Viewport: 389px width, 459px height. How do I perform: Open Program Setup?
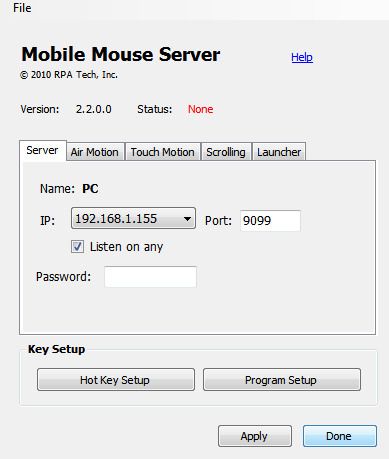coord(282,379)
